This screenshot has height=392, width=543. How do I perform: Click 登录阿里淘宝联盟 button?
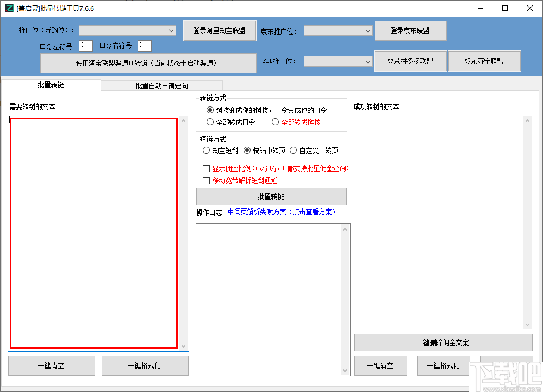point(220,30)
